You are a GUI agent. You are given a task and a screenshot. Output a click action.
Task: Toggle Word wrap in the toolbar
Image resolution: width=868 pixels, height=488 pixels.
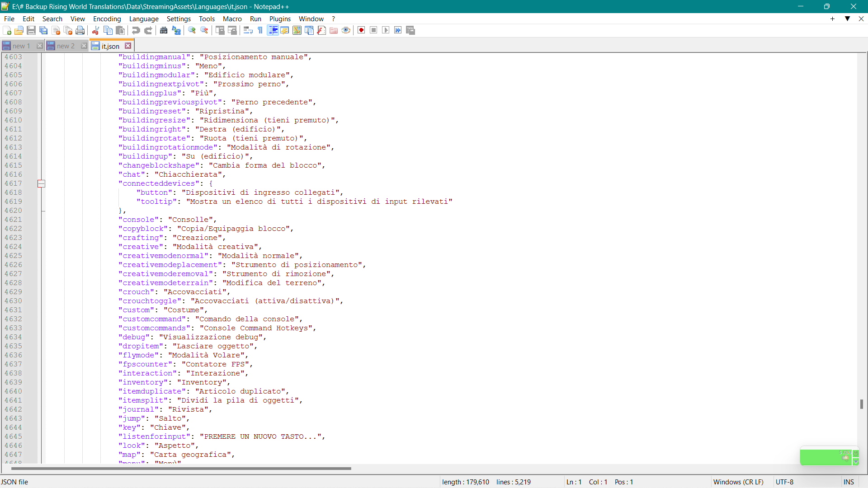click(x=248, y=30)
